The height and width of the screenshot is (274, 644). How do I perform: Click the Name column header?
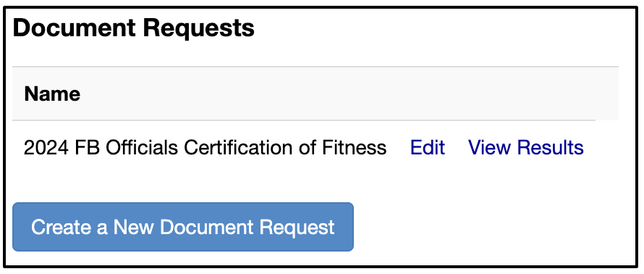52,94
